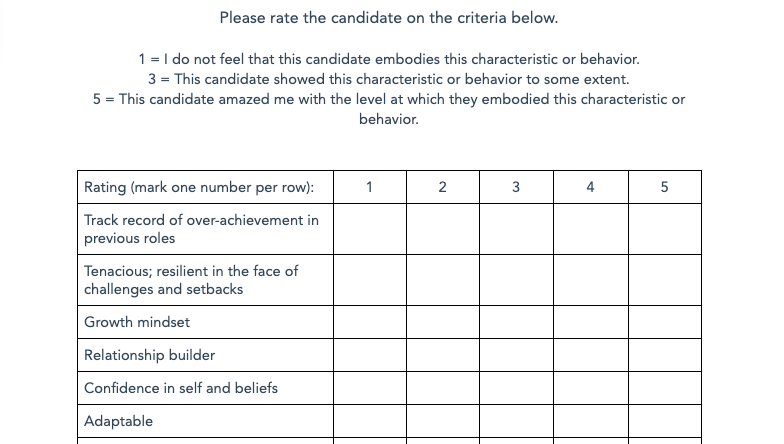
Task: Click the column 1 header cell
Action: (370, 187)
